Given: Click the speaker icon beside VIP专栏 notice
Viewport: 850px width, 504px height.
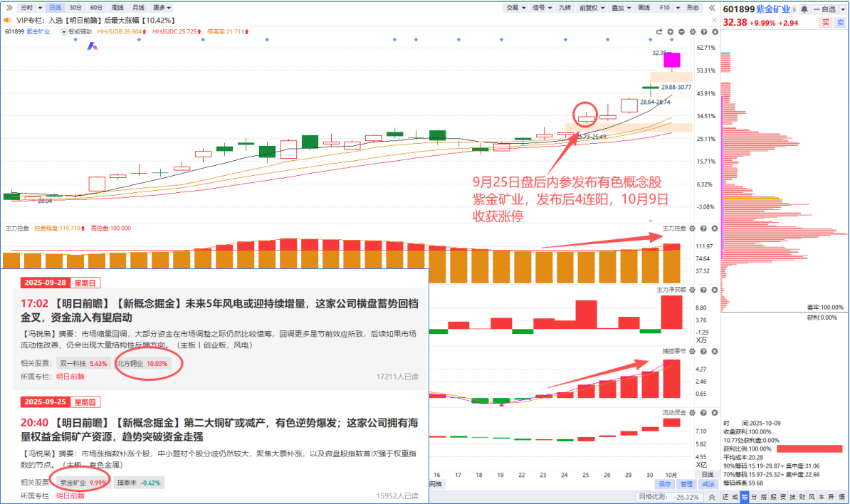Looking at the screenshot, I should click(8, 20).
